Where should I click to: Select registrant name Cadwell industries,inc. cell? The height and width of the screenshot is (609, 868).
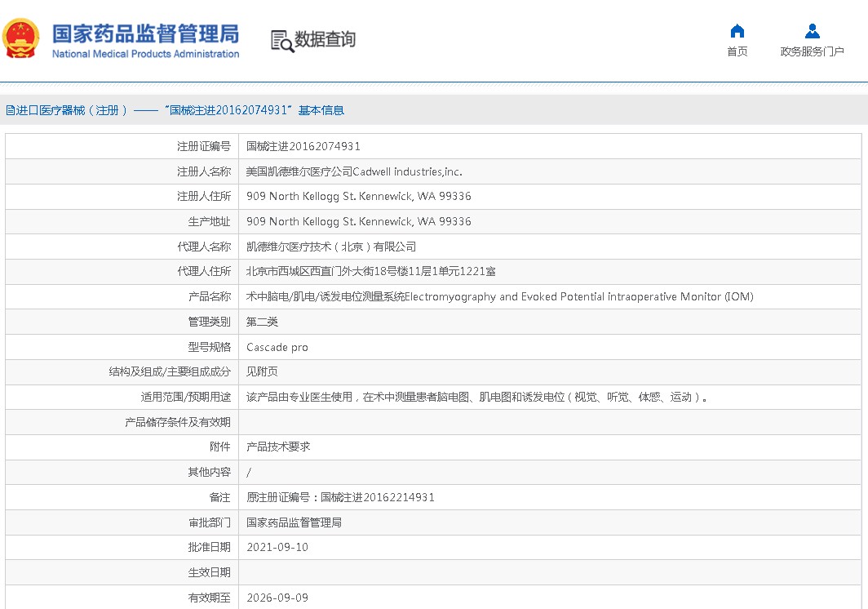[x=354, y=171]
